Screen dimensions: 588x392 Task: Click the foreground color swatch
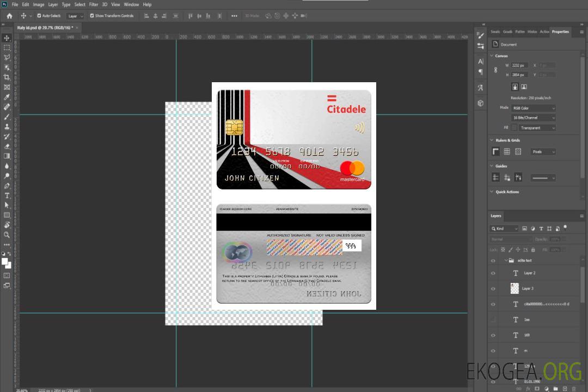5,262
